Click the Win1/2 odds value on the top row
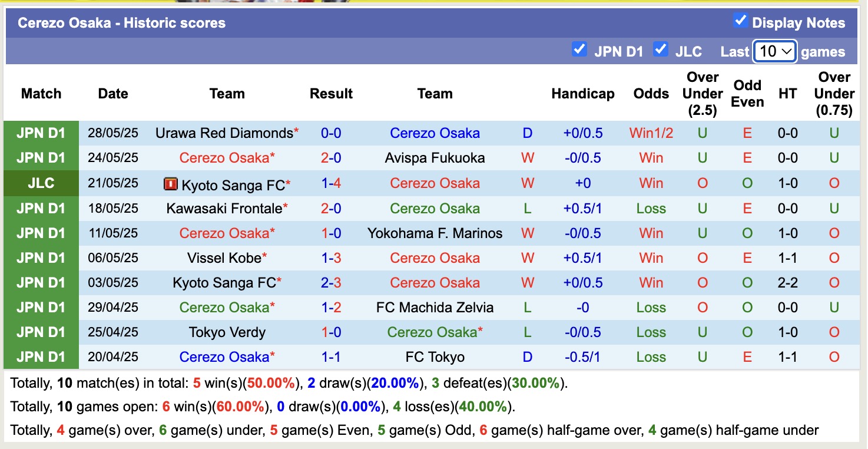868x449 pixels. (x=651, y=133)
